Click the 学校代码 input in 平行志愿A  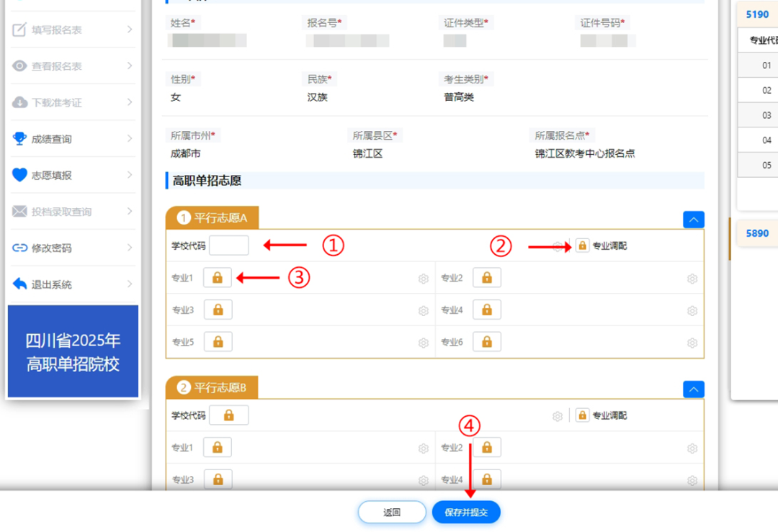(x=229, y=245)
